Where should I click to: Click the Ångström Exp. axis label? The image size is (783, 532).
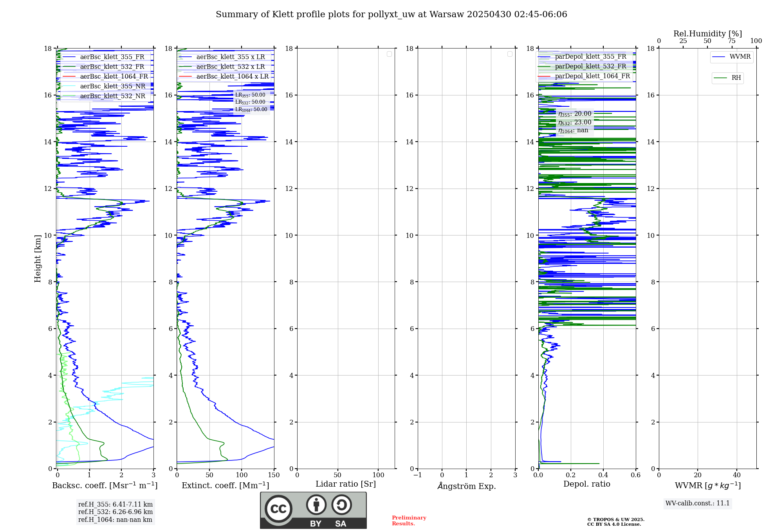467,486
